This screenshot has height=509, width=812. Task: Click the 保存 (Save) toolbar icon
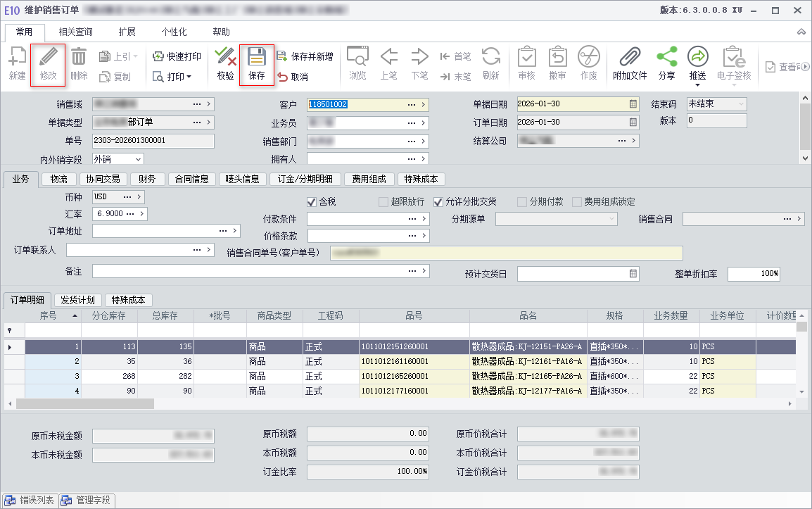pyautogui.click(x=257, y=58)
